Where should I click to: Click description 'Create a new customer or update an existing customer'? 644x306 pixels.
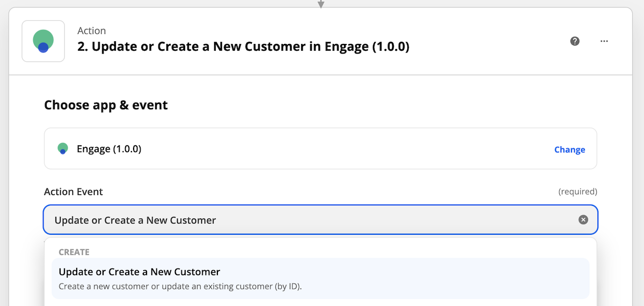click(180, 287)
